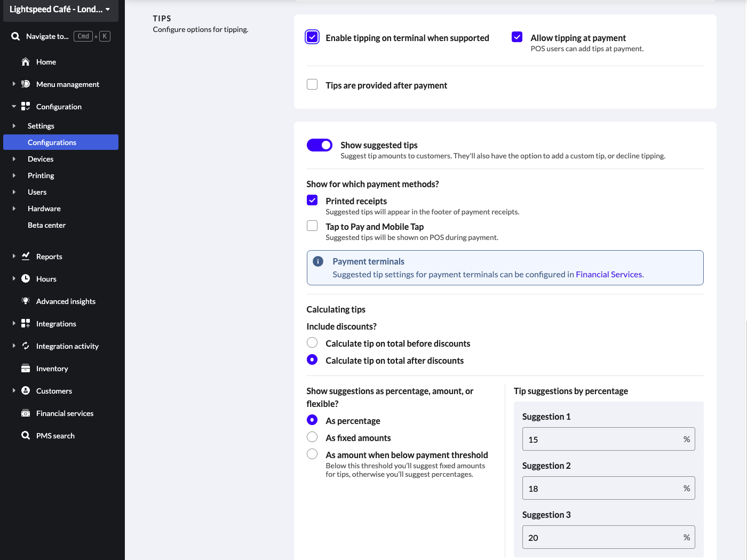The height and width of the screenshot is (560, 747).
Task: Click the Advanced insights lightbulb icon
Action: [x=25, y=301]
